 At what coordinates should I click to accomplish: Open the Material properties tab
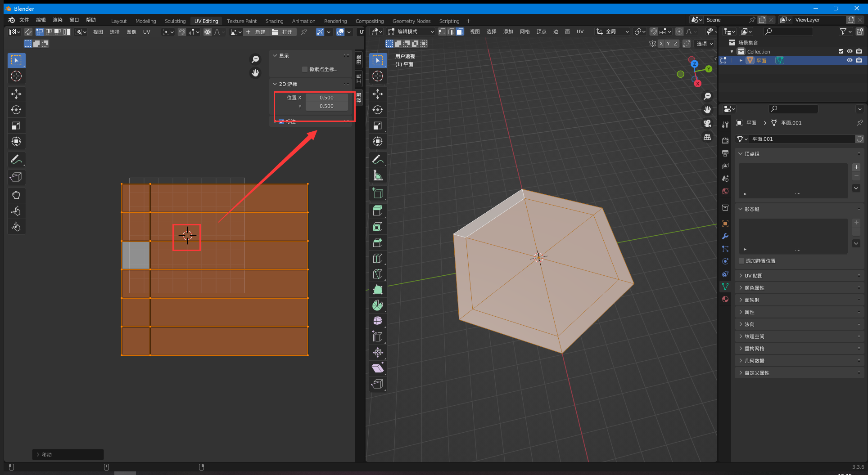(x=725, y=299)
